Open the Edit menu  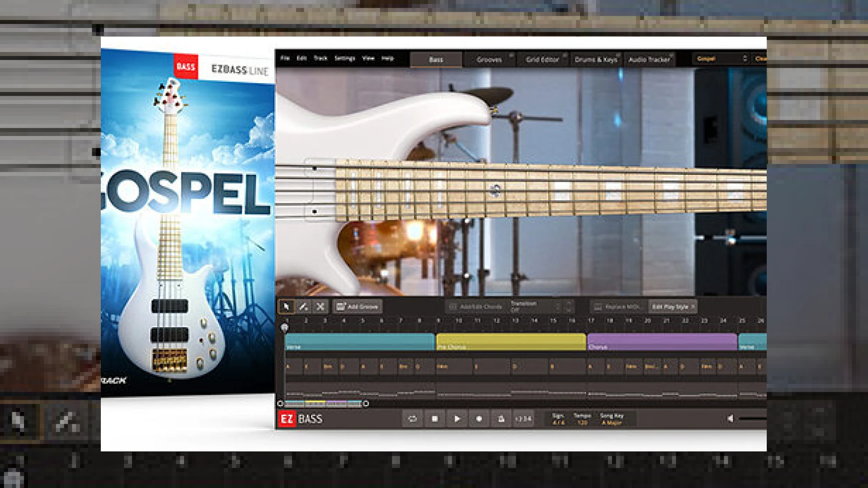point(302,58)
